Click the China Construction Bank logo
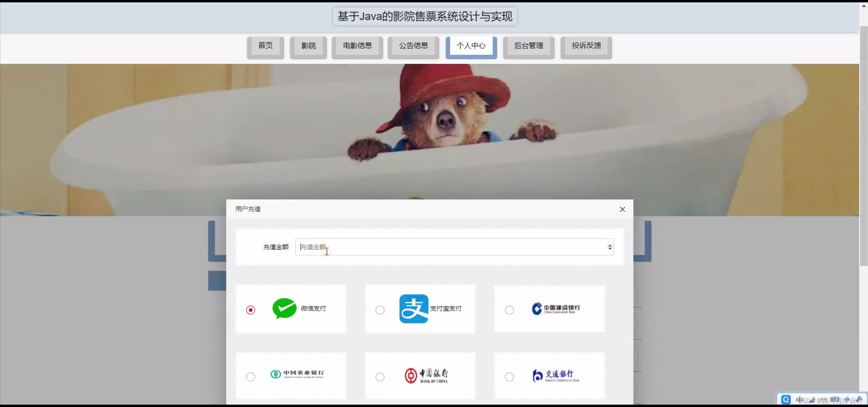The width and height of the screenshot is (868, 407). (556, 309)
